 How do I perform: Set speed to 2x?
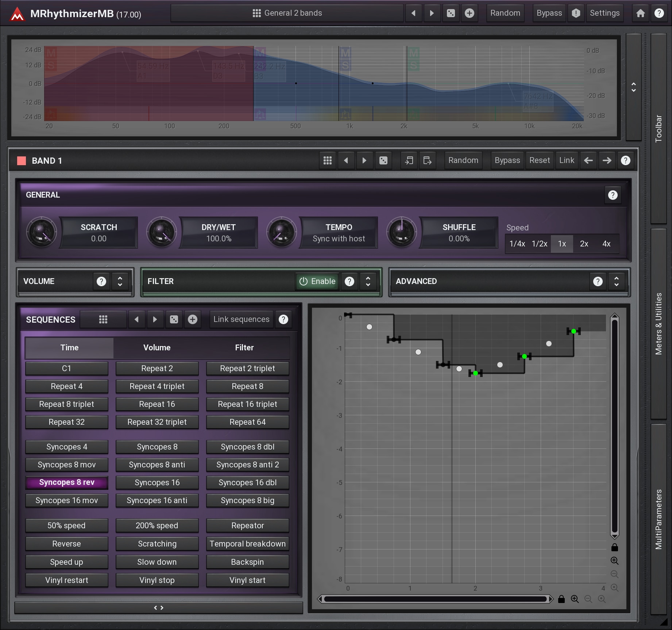(584, 244)
